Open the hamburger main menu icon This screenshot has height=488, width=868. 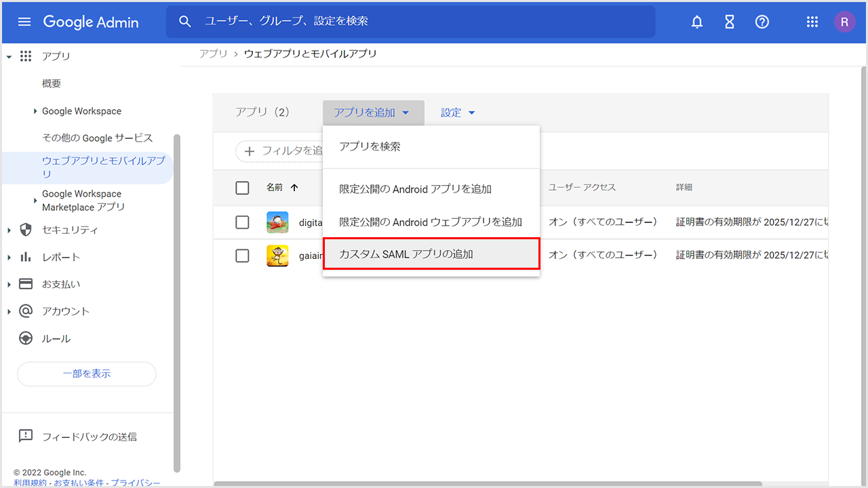point(24,22)
